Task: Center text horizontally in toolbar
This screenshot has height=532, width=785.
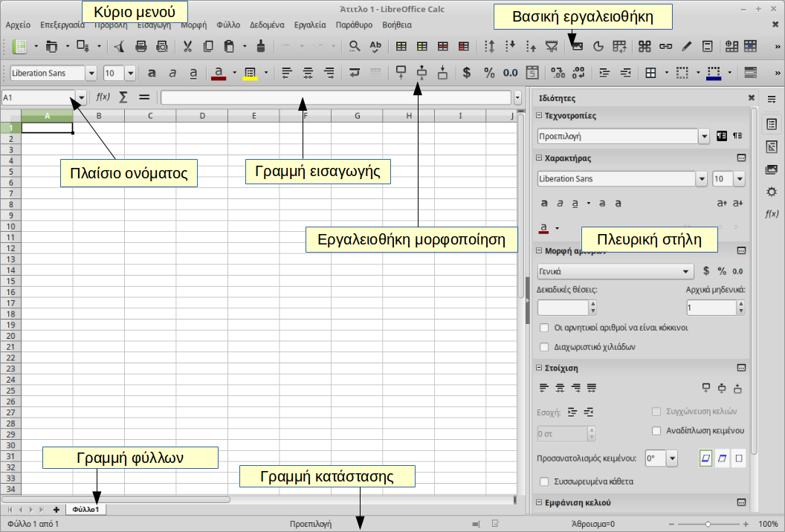Action: 308,73
